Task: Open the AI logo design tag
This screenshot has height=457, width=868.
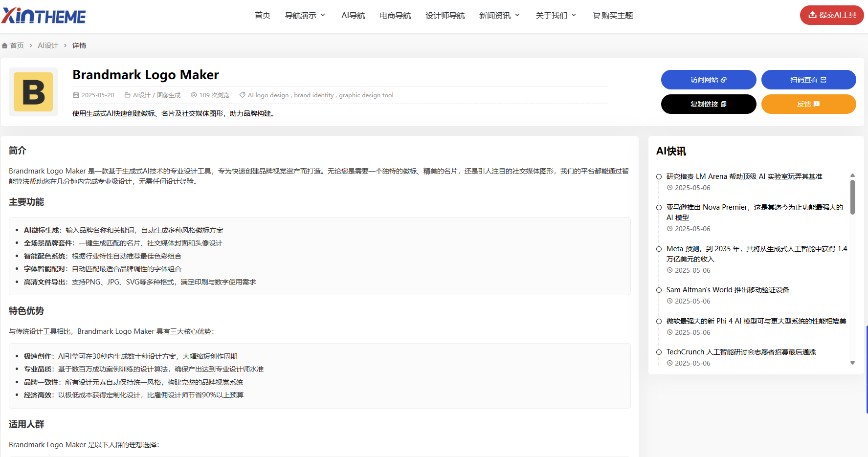Action: pos(268,95)
